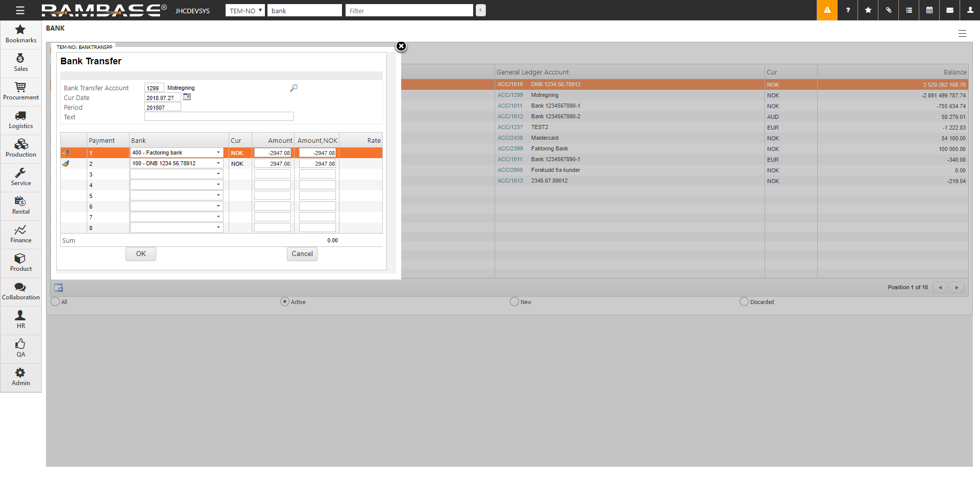Select the New radio filter

tap(514, 301)
